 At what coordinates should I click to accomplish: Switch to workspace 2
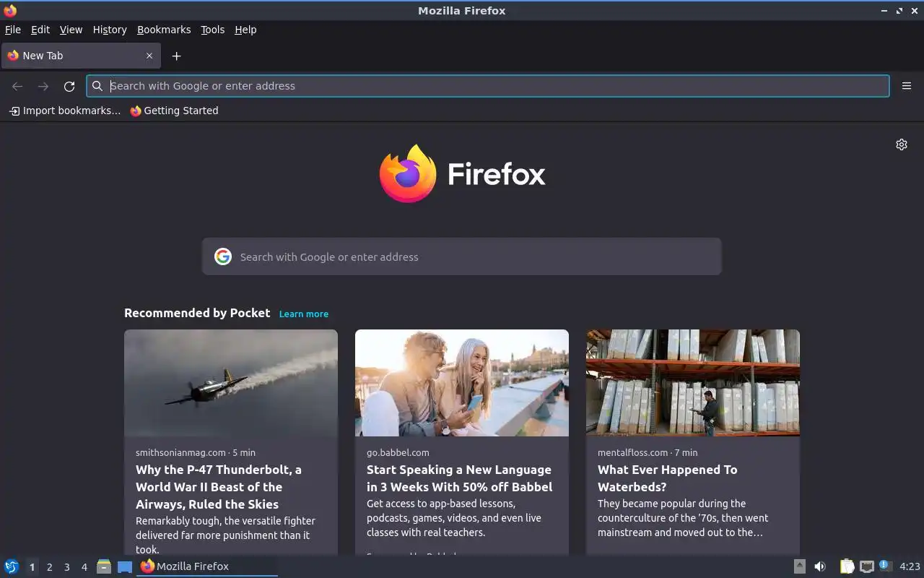point(49,567)
